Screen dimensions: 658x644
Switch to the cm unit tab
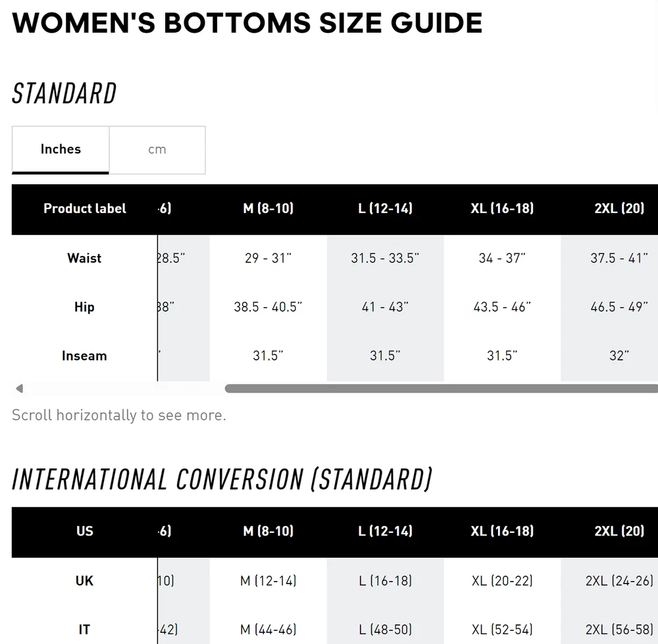tap(157, 149)
